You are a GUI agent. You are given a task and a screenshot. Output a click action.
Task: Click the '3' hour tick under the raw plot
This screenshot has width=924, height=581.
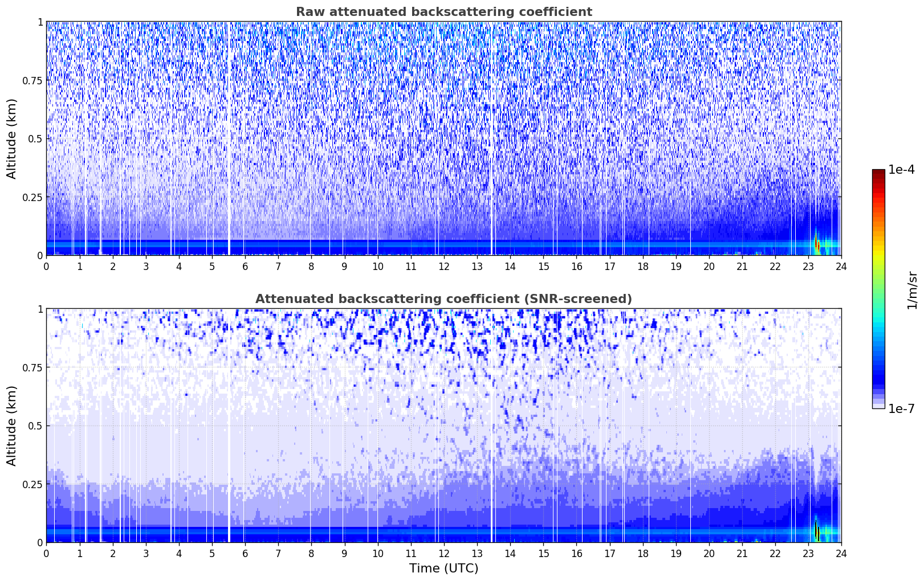click(146, 266)
